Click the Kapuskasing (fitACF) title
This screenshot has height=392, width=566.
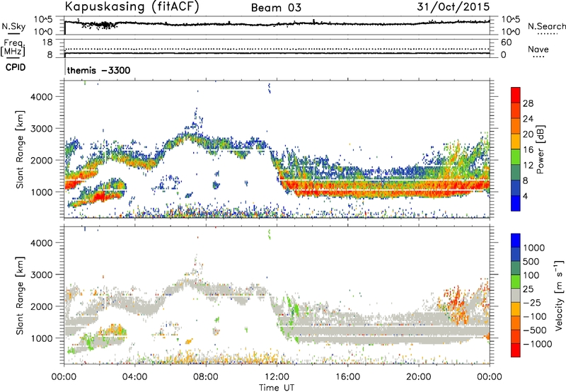pos(132,7)
